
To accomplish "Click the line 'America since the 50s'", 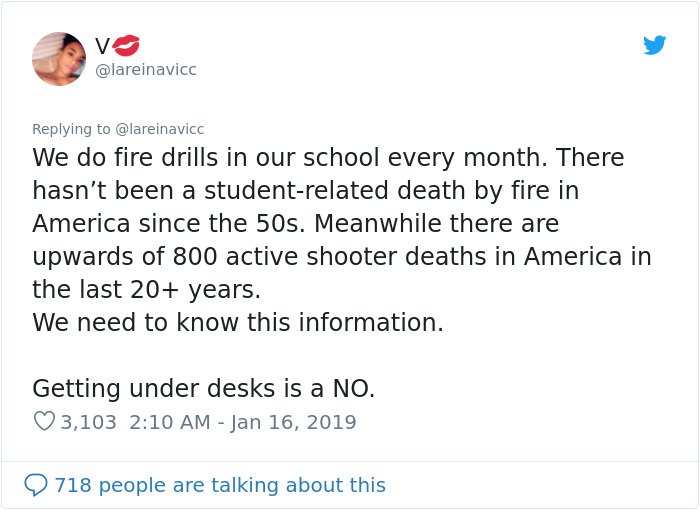I will click(x=295, y=223).
